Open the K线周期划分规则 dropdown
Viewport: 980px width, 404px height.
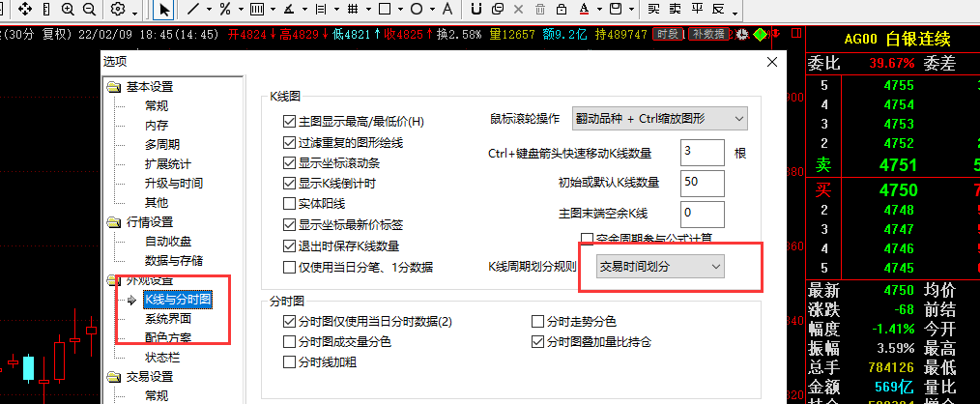tap(661, 266)
